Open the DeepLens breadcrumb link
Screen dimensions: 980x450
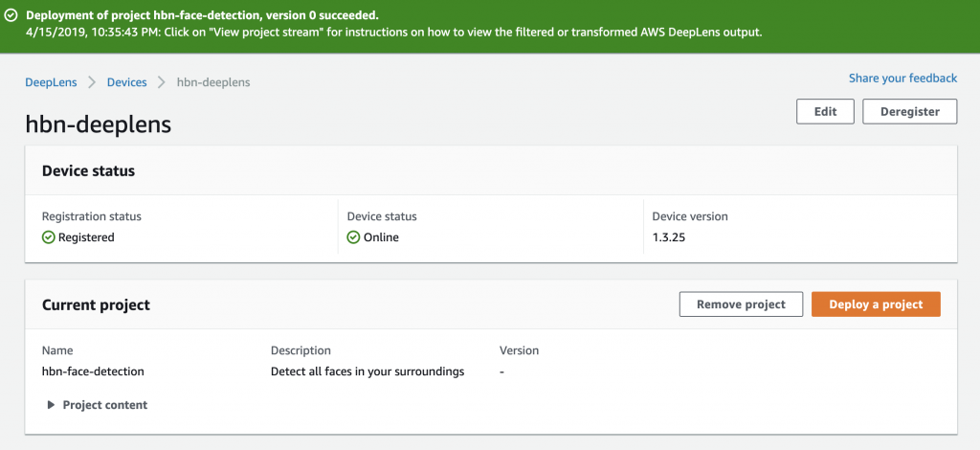(52, 82)
